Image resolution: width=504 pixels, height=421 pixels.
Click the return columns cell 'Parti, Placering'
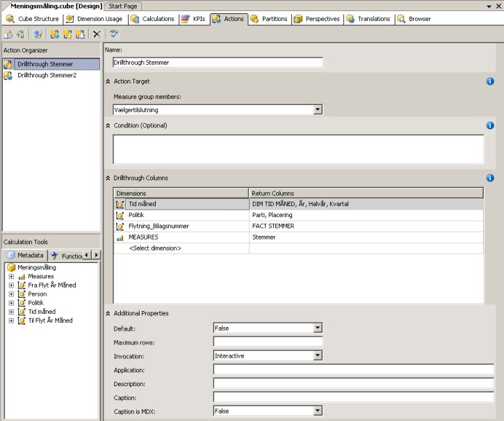(x=366, y=215)
